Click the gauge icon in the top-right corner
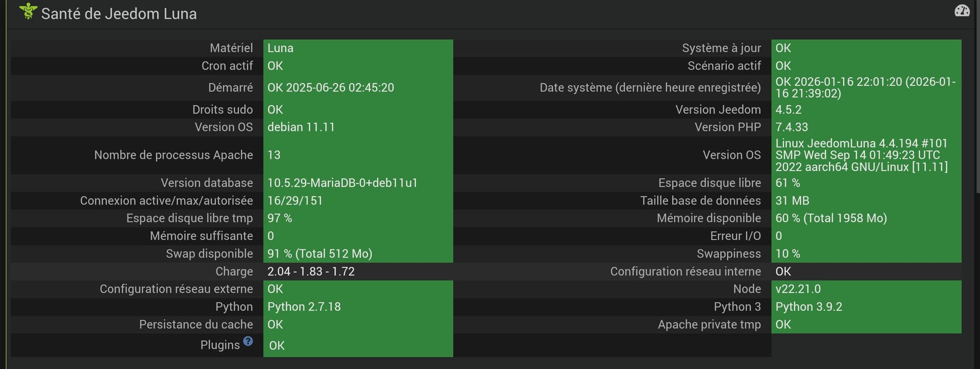 (962, 11)
